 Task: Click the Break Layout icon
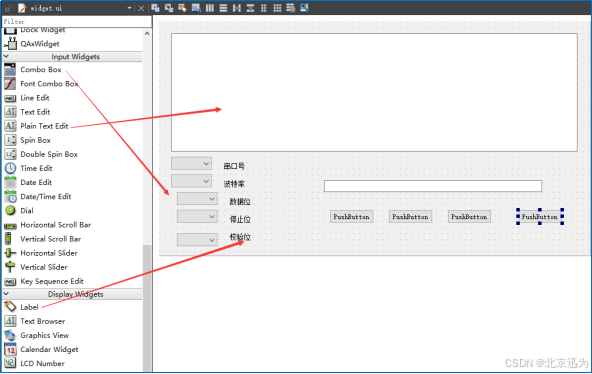pyautogui.click(x=290, y=8)
